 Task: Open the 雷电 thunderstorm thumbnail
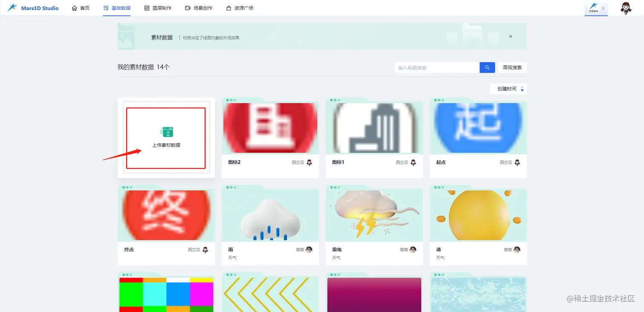[x=374, y=215]
